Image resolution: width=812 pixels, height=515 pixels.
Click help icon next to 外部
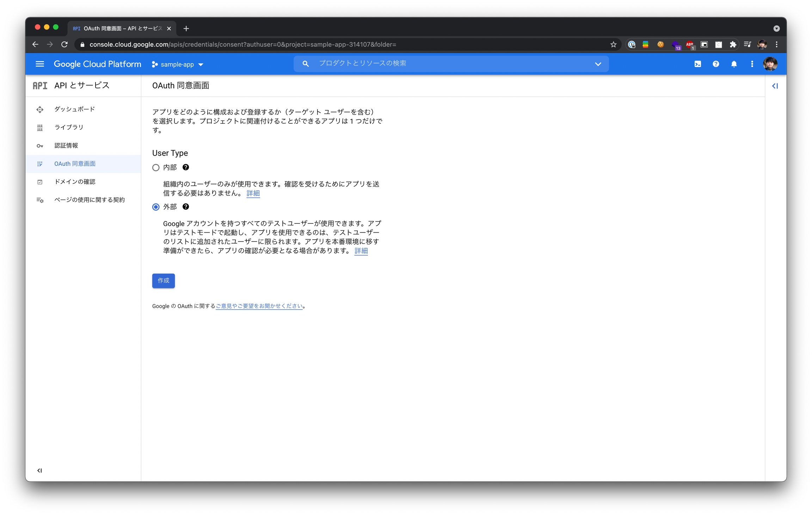(186, 207)
